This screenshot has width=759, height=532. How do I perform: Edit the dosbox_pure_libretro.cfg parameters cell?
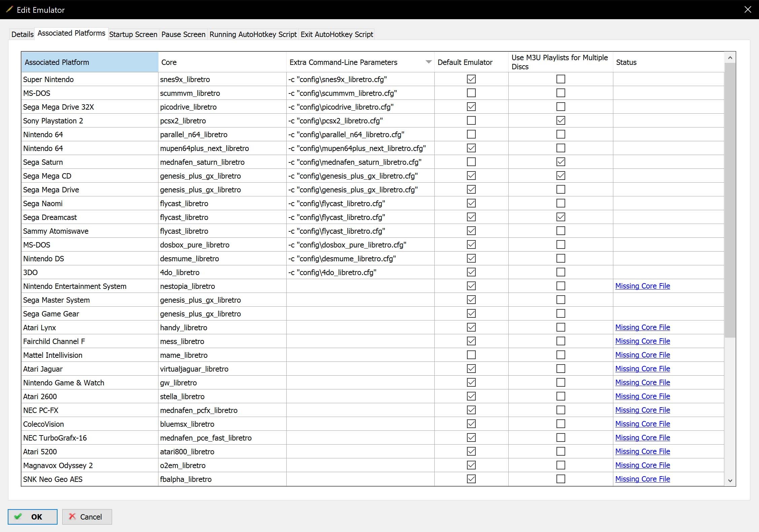[360, 245]
